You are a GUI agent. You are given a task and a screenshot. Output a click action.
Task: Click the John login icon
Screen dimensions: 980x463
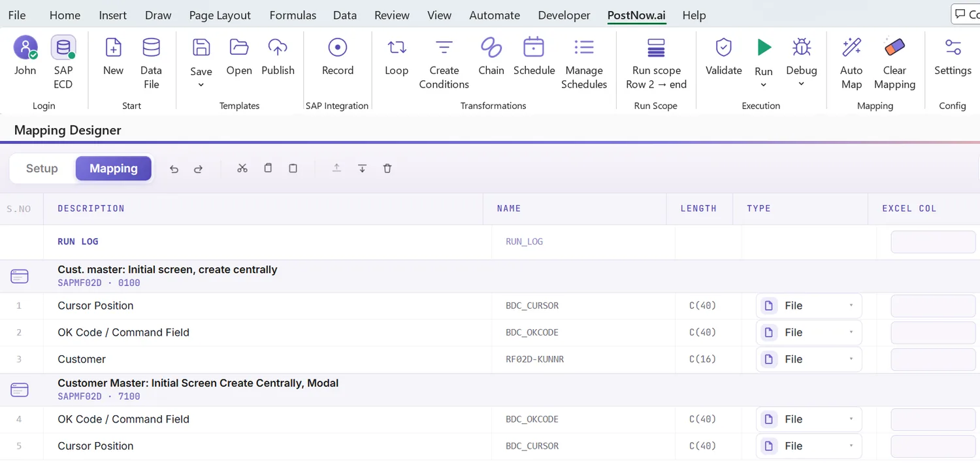pyautogui.click(x=25, y=48)
